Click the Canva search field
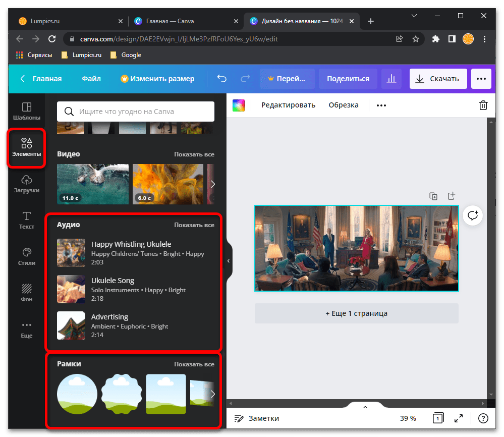The height and width of the screenshot is (437, 504). pos(136,111)
